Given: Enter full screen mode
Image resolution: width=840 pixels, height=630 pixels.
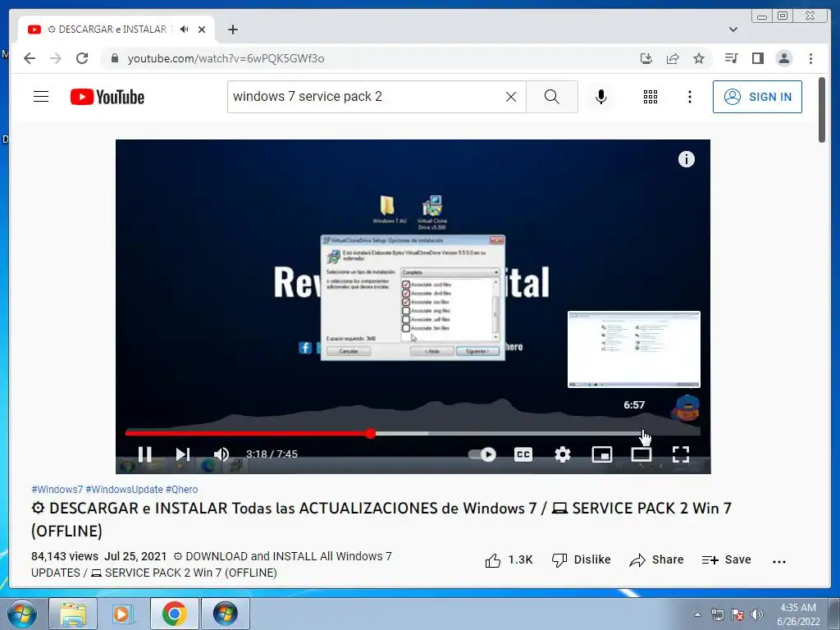Looking at the screenshot, I should [681, 454].
